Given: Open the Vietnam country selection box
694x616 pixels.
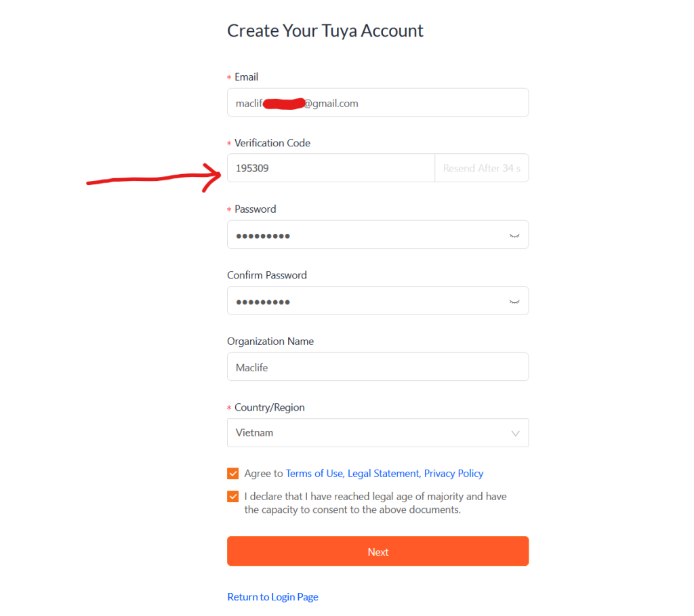Looking at the screenshot, I should pos(366,432).
